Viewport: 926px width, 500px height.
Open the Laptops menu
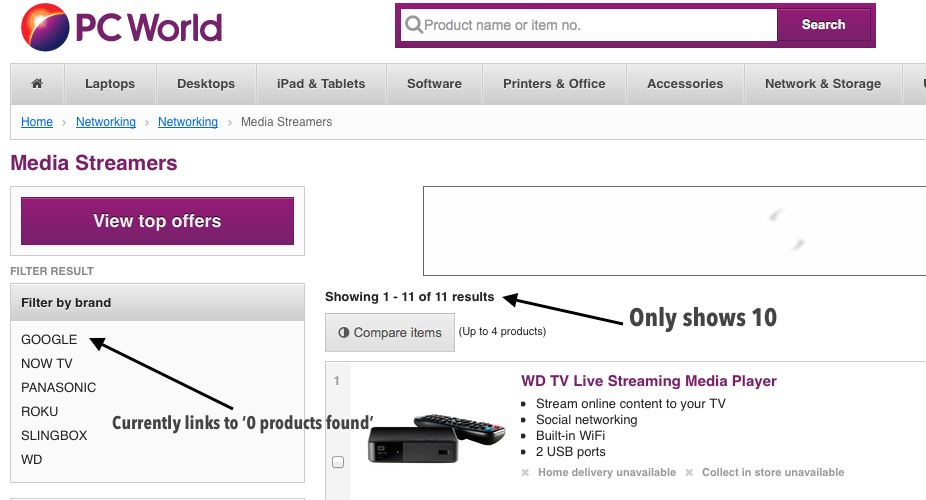point(110,84)
